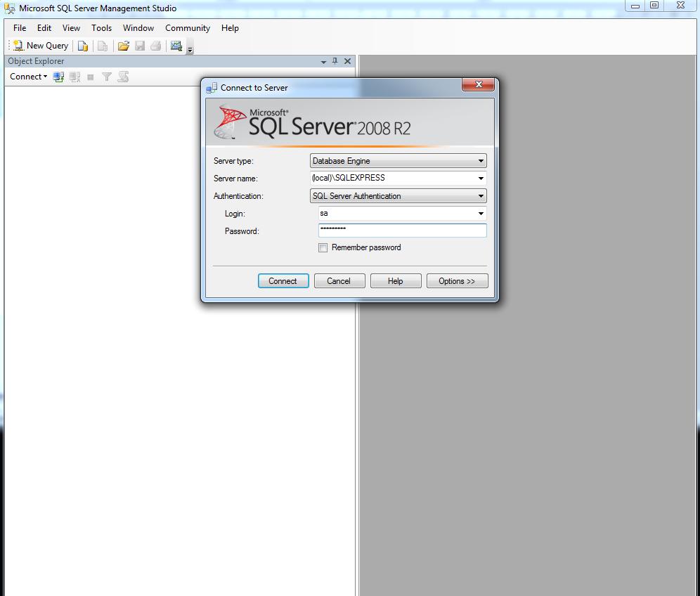Open the Connect dropdown in Object Explorer
Viewport: 700px width, 596px height.
[28, 77]
